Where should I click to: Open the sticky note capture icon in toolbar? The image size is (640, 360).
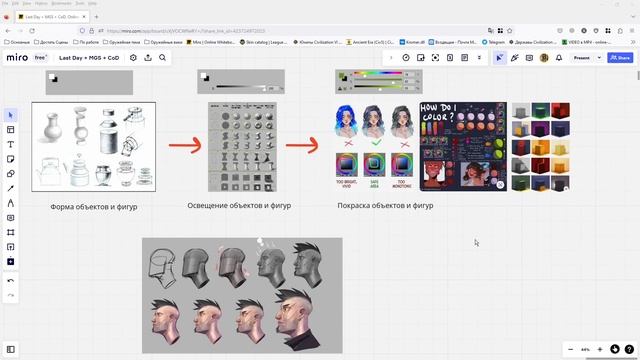(x=420, y=58)
